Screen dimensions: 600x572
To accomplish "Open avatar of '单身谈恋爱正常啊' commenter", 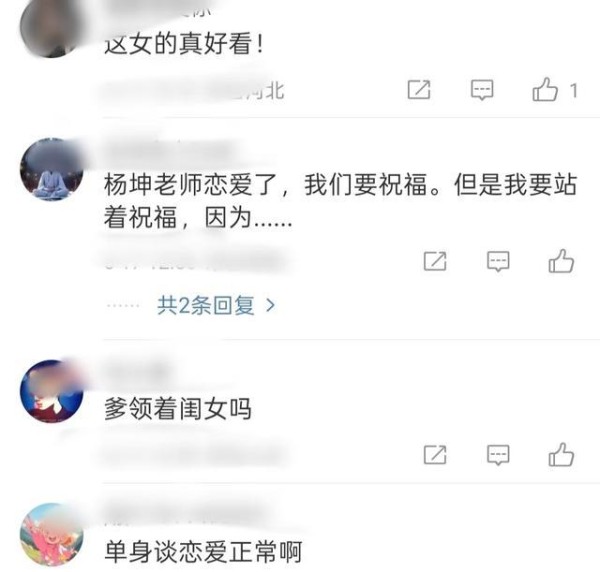I will pyautogui.click(x=52, y=535).
